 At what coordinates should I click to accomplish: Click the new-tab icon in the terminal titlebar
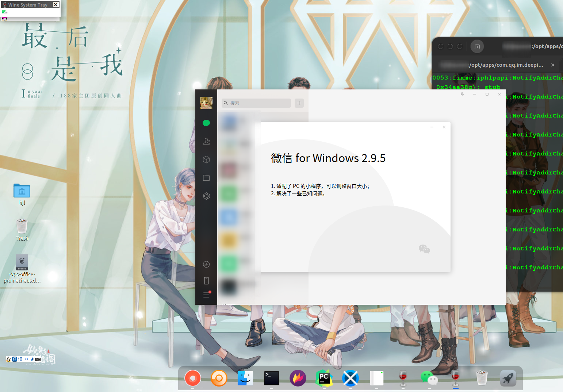pos(477,46)
